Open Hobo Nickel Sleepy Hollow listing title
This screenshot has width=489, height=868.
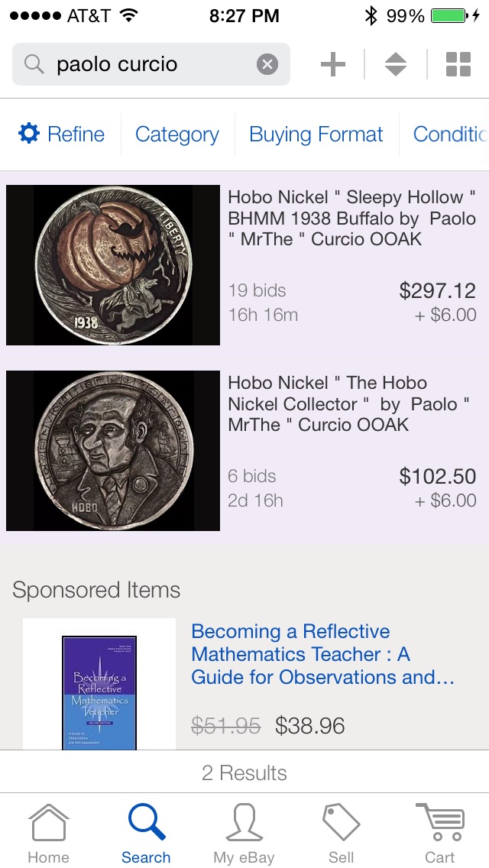pos(351,219)
